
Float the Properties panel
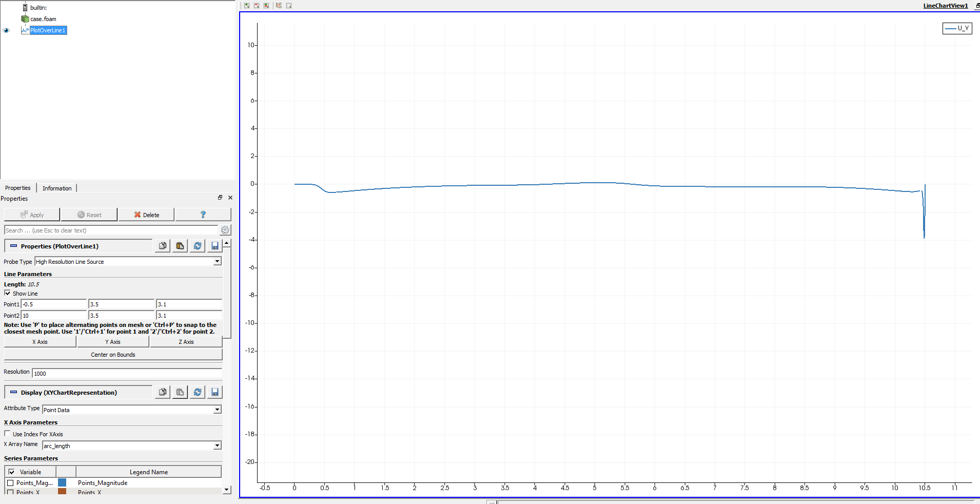pyautogui.click(x=220, y=198)
